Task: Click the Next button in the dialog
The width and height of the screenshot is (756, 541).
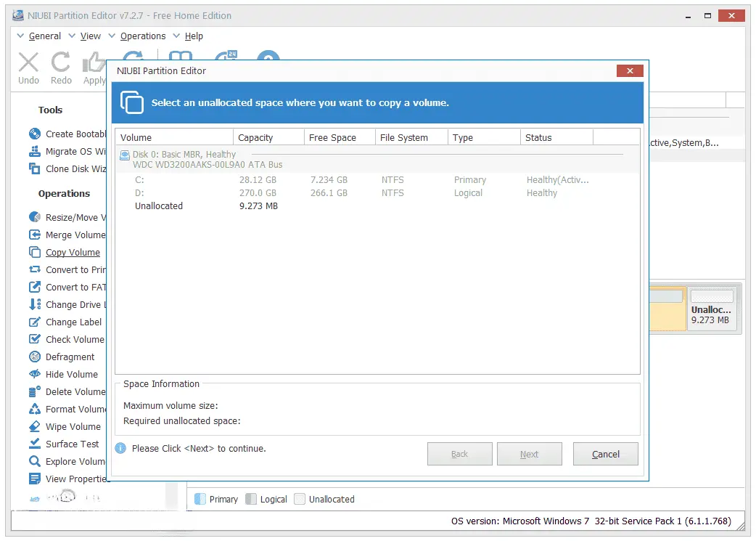Action: 530,454
